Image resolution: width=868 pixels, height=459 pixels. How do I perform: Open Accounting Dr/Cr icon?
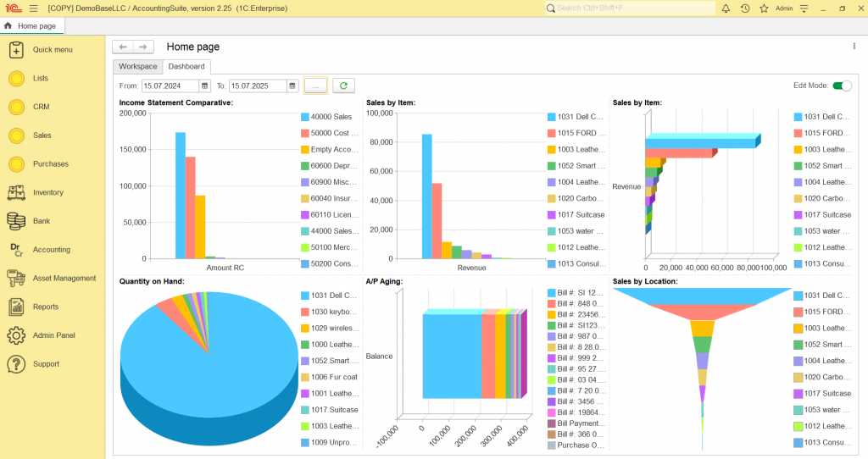pos(16,250)
